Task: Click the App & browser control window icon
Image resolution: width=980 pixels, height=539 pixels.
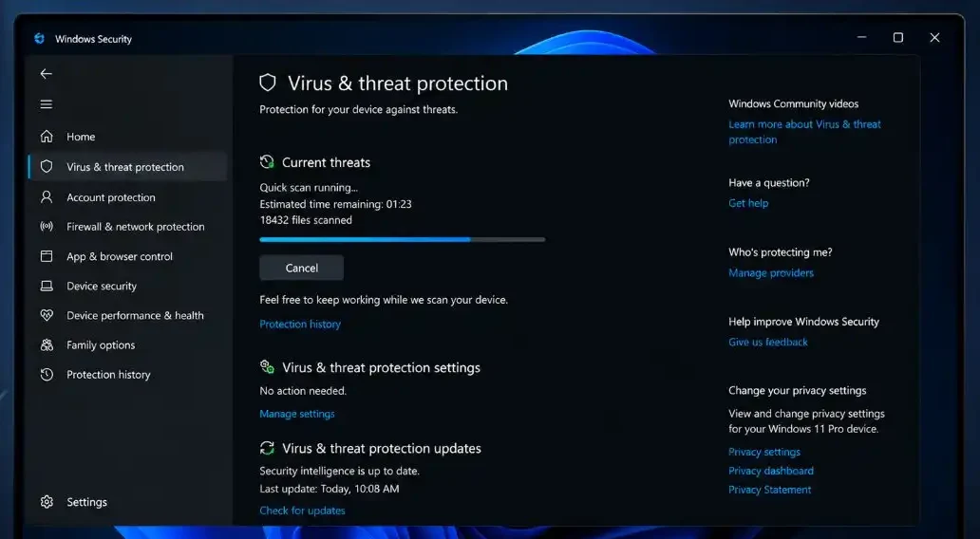Action: (x=47, y=256)
